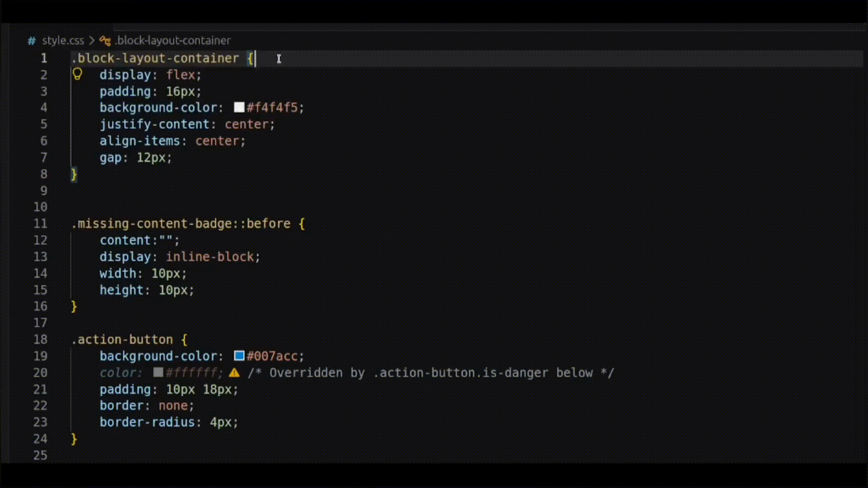The height and width of the screenshot is (488, 868).
Task: Open the #ffffff color swatch on line 20
Action: pos(158,372)
